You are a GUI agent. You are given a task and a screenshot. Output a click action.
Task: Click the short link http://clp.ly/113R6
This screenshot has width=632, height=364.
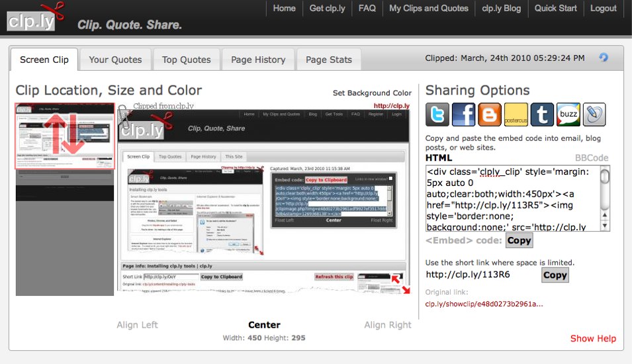point(468,275)
